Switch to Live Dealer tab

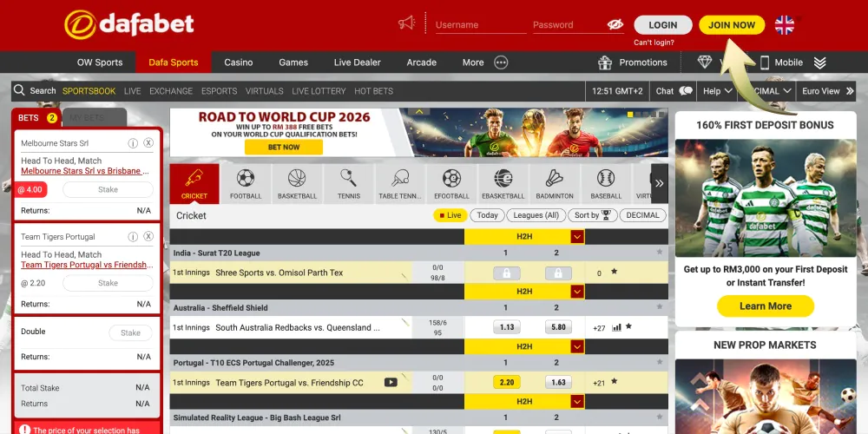point(357,62)
